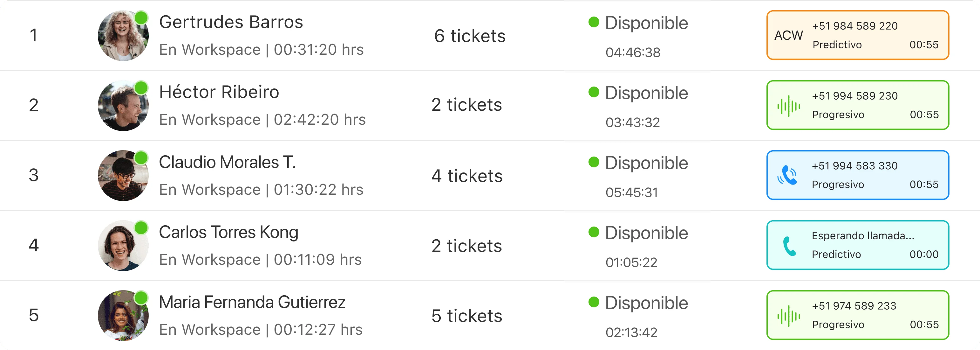The height and width of the screenshot is (350, 980).
Task: Click Maria Fernanda Gutierrez's avatar photo
Action: tap(123, 316)
